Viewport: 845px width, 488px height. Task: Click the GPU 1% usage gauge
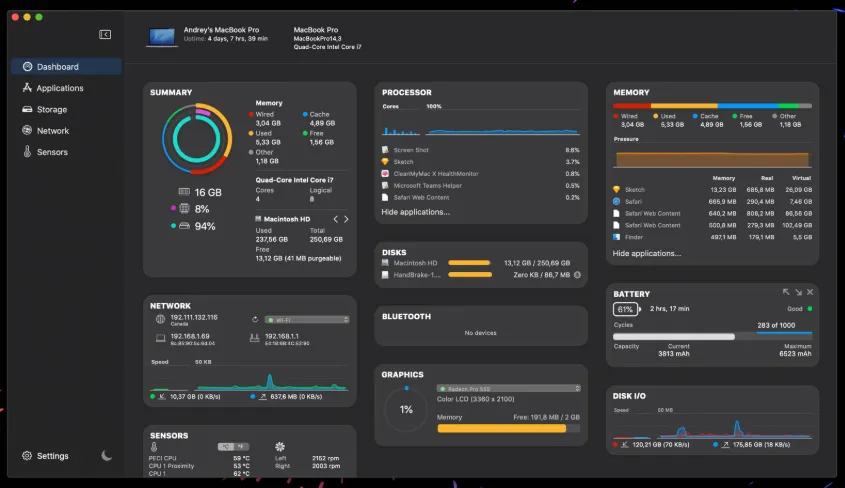[x=406, y=409]
